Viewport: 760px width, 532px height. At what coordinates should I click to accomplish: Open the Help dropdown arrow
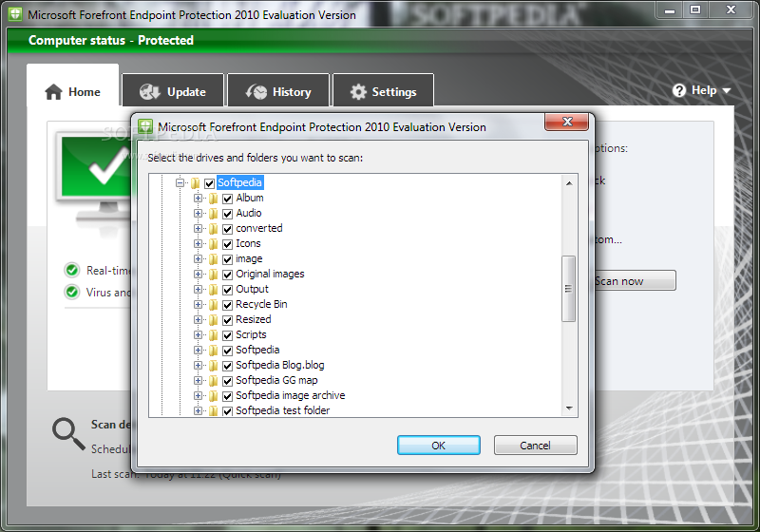tap(726, 90)
